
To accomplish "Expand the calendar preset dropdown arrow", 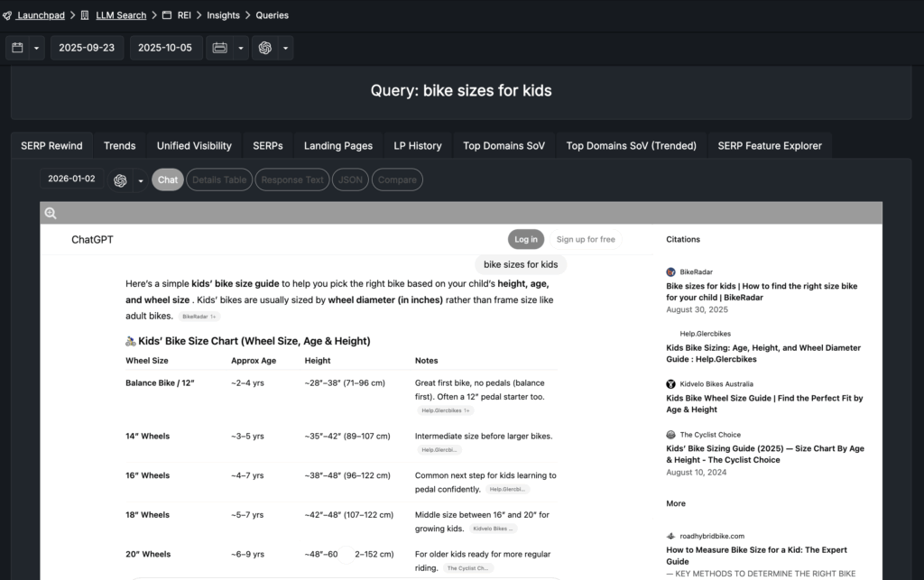I will pyautogui.click(x=37, y=48).
